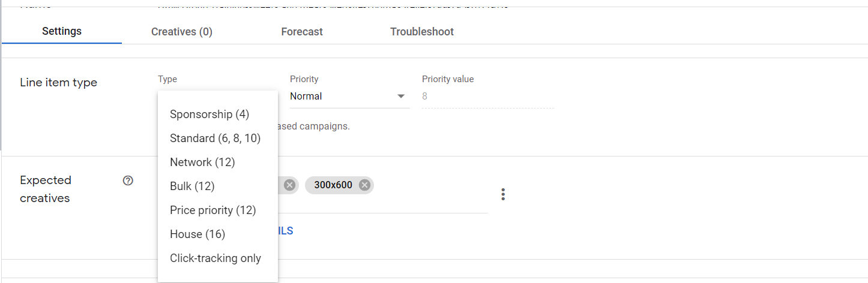Select House (16) line item type

[x=197, y=234]
